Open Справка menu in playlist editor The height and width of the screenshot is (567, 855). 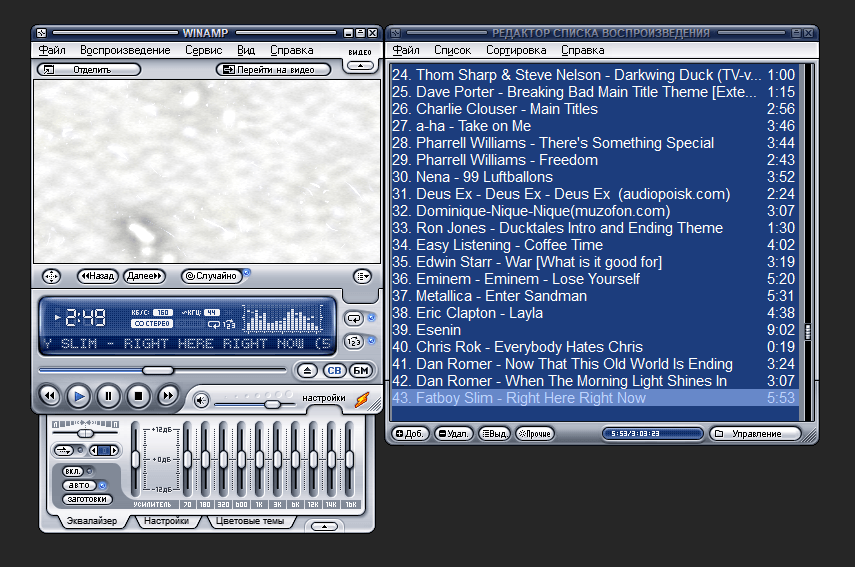click(582, 50)
